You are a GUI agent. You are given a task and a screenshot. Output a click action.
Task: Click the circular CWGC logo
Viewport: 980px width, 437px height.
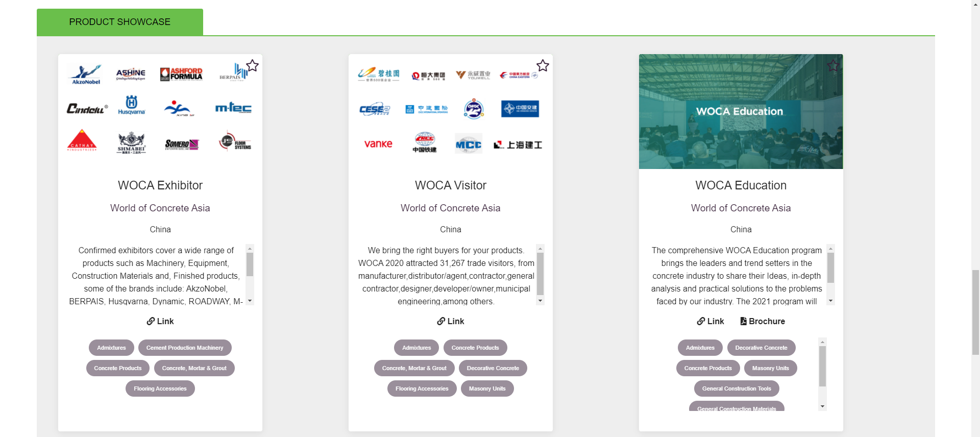pos(474,109)
